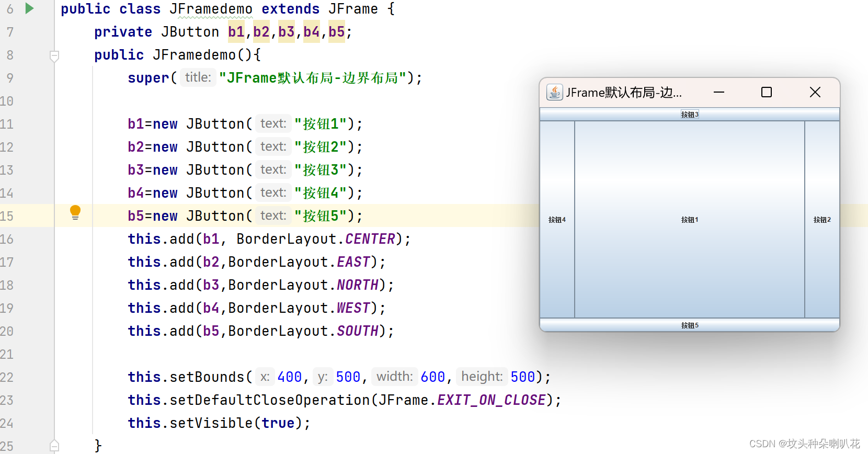This screenshot has height=454, width=868.
Task: Click the 按钮1 center button in the JFrame
Action: (690, 220)
